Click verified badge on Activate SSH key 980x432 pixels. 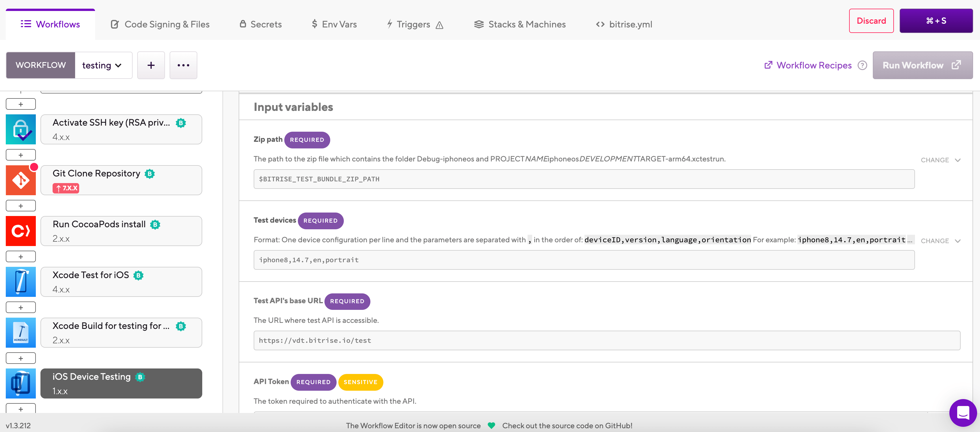[x=181, y=123]
